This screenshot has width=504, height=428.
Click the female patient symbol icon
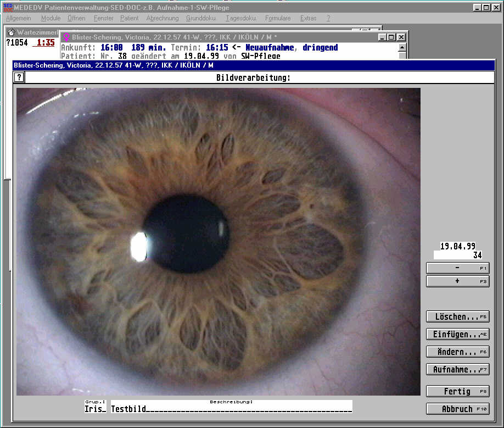[67, 37]
